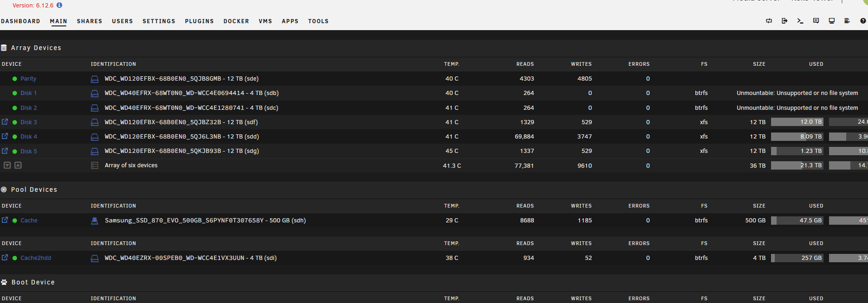Click the Boot Device paw icon
The image size is (868, 303).
coord(4,282)
